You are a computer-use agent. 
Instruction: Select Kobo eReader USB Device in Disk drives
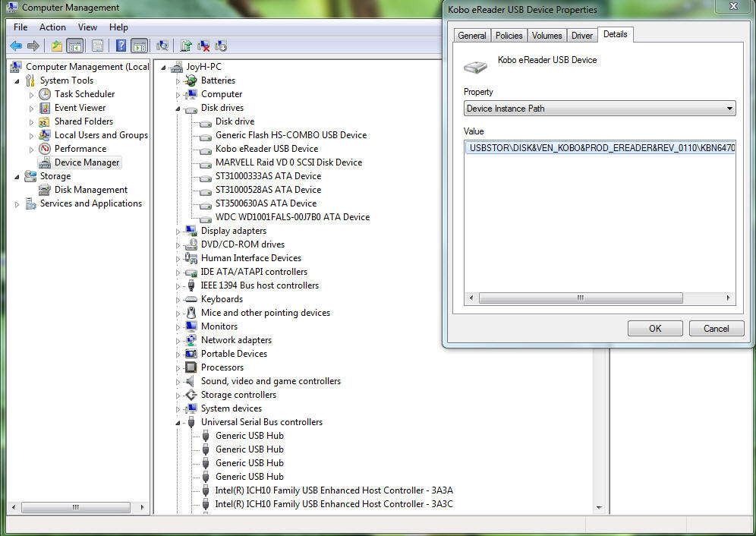[266, 149]
